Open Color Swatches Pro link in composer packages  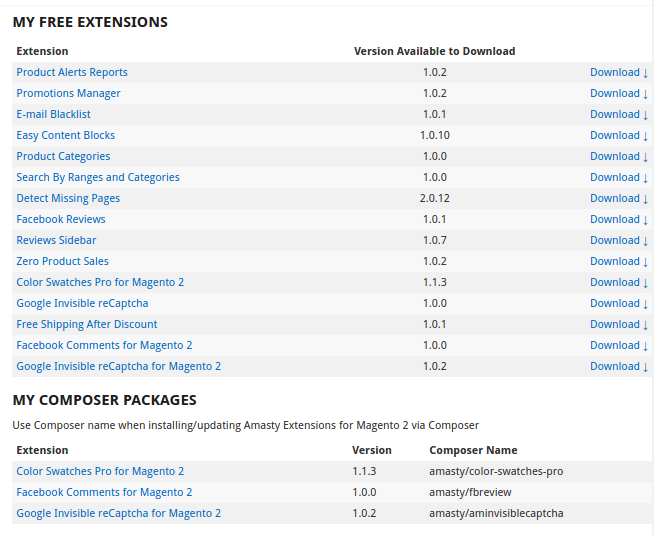coord(100,471)
